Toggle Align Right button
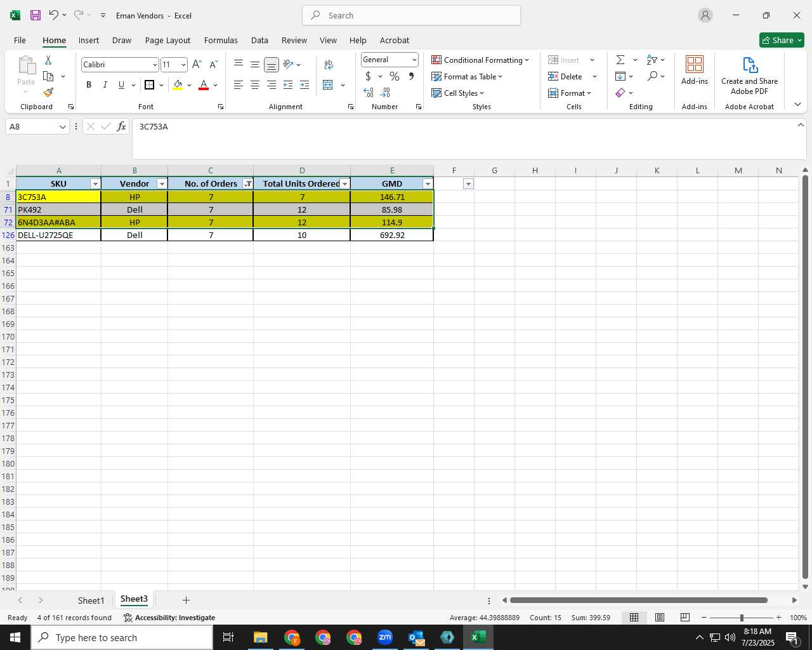Screen dimensions: 812x650 coord(272,85)
